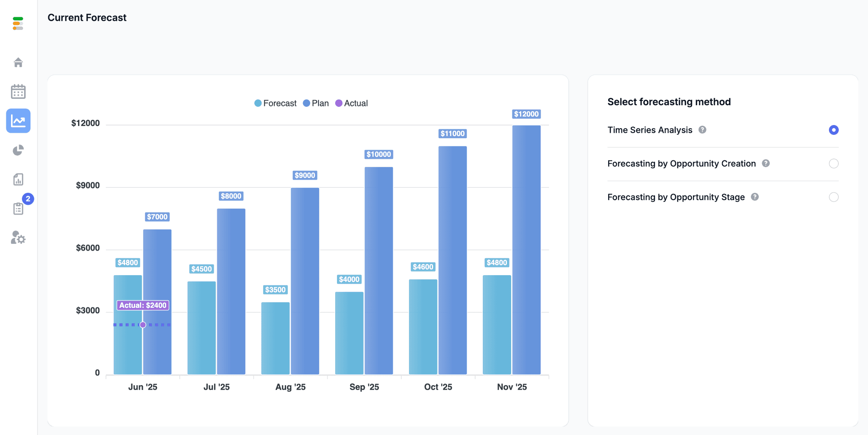The height and width of the screenshot is (435, 868).
Task: Open help for Time Series Analysis
Action: 703,130
